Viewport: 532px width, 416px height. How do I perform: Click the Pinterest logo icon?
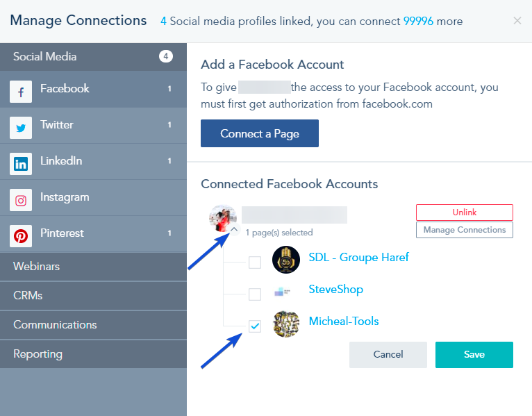tap(21, 236)
